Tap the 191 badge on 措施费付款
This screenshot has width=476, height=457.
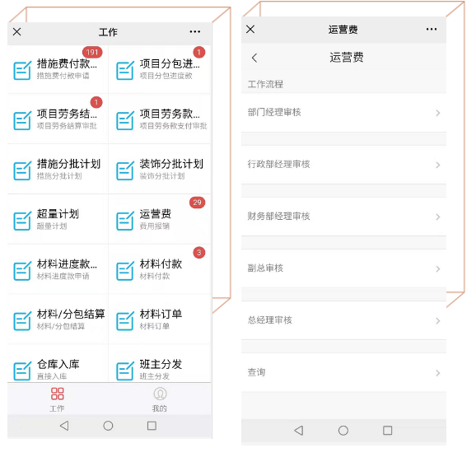[92, 52]
